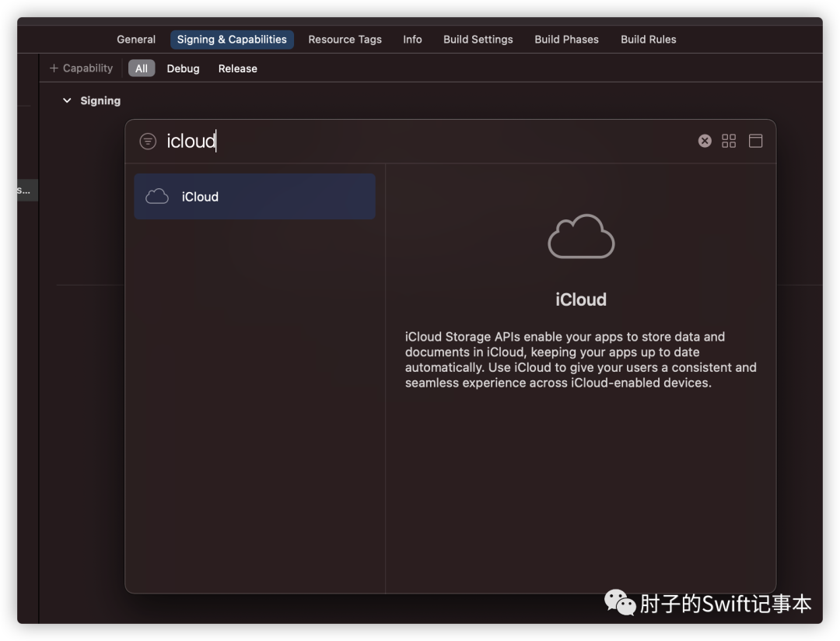
Task: Open the Build Phases tab
Action: [x=566, y=40]
